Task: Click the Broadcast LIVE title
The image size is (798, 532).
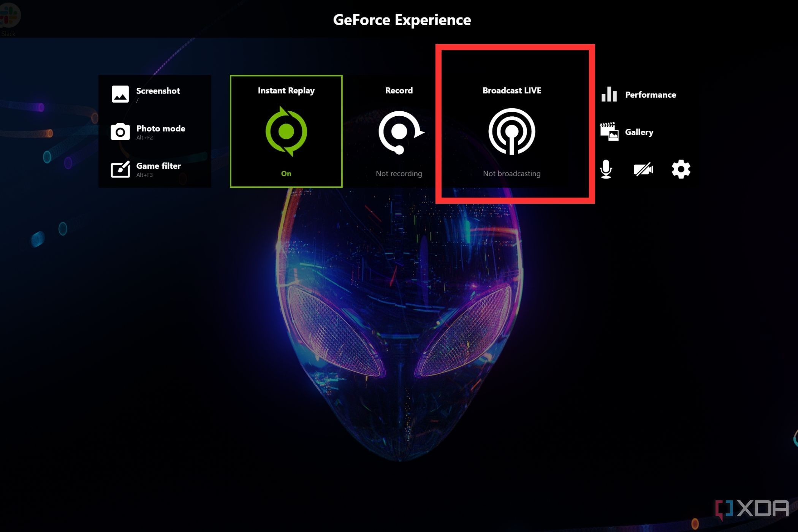Action: 512,90
